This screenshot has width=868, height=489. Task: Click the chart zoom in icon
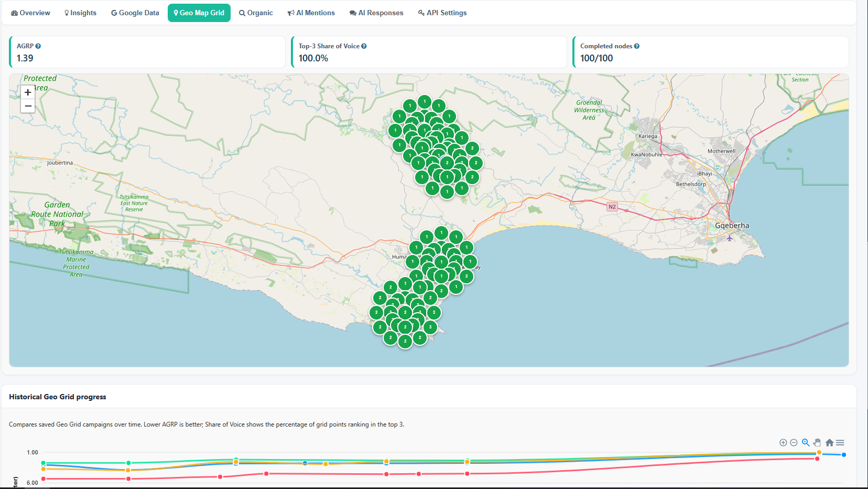783,443
